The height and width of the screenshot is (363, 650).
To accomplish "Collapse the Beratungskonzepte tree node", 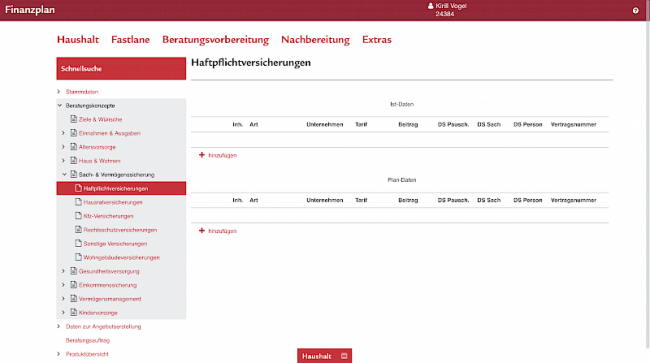I will point(59,105).
